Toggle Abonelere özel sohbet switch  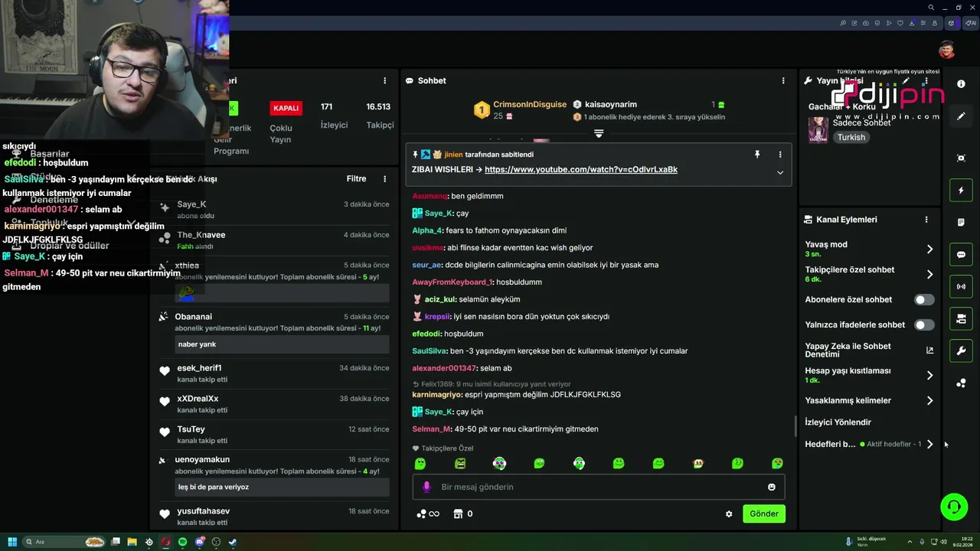pos(924,300)
